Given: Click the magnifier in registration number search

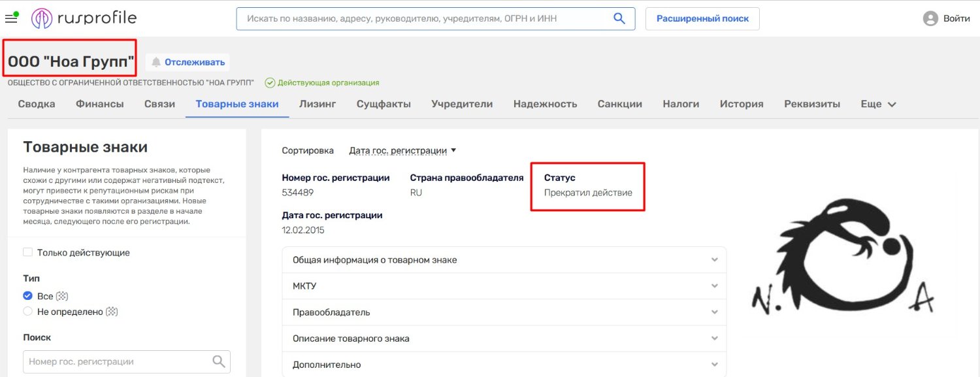Looking at the screenshot, I should (219, 361).
